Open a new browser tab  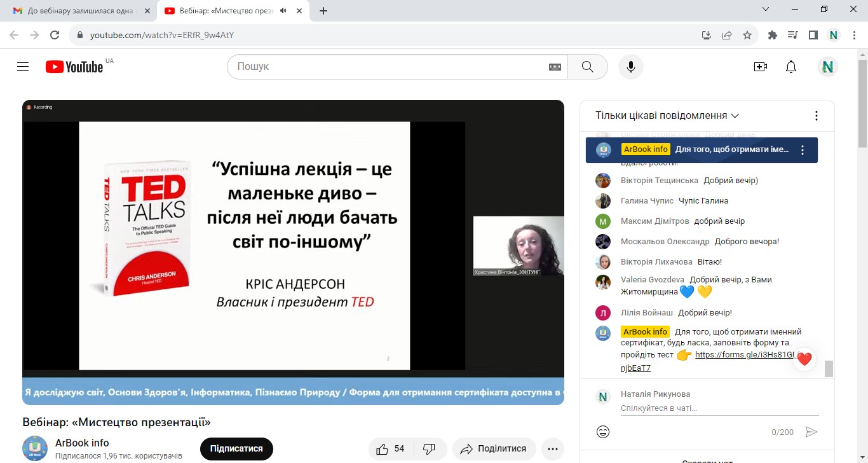(323, 11)
